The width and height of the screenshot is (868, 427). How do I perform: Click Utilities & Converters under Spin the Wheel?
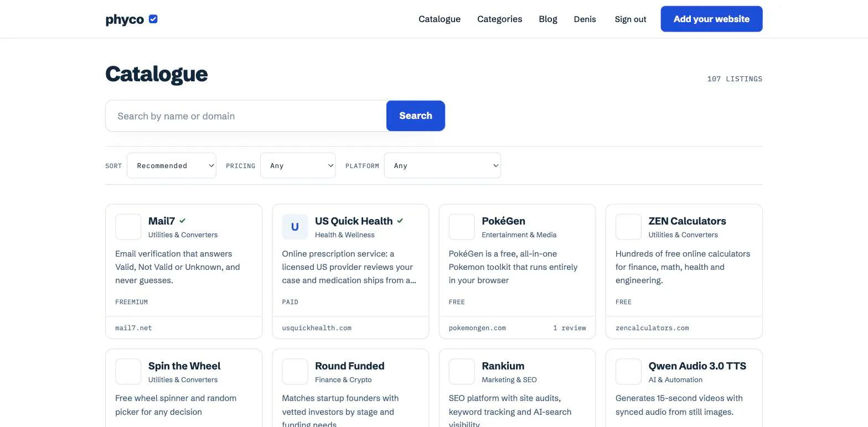tap(183, 380)
